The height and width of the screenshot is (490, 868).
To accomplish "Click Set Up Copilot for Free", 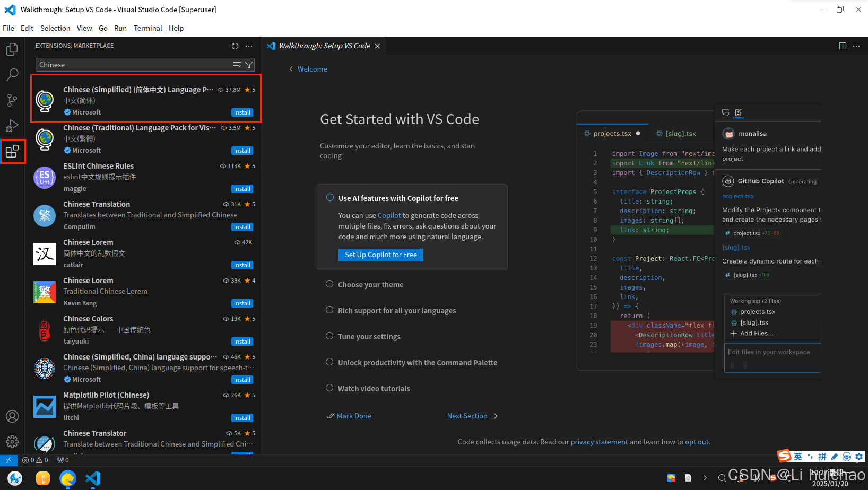I will (381, 255).
